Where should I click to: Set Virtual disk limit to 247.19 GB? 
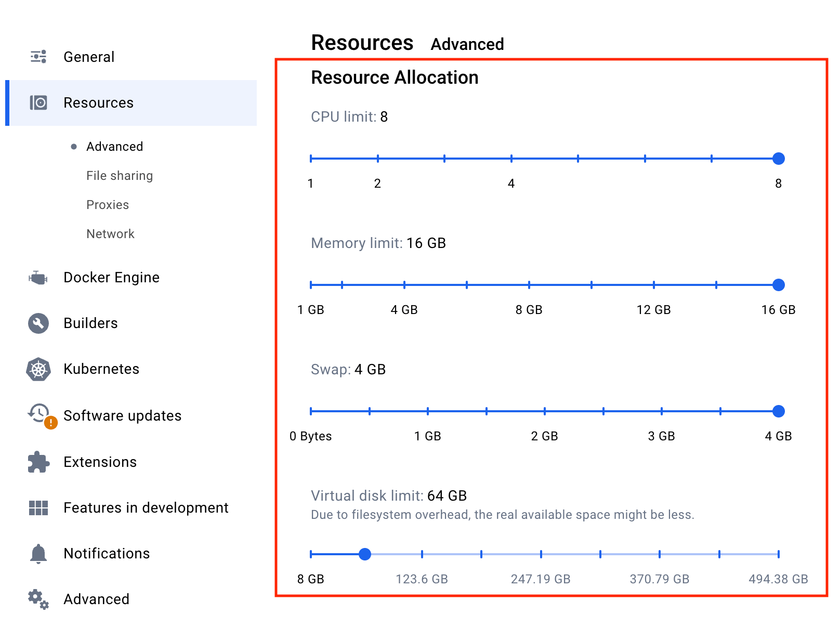click(x=541, y=554)
